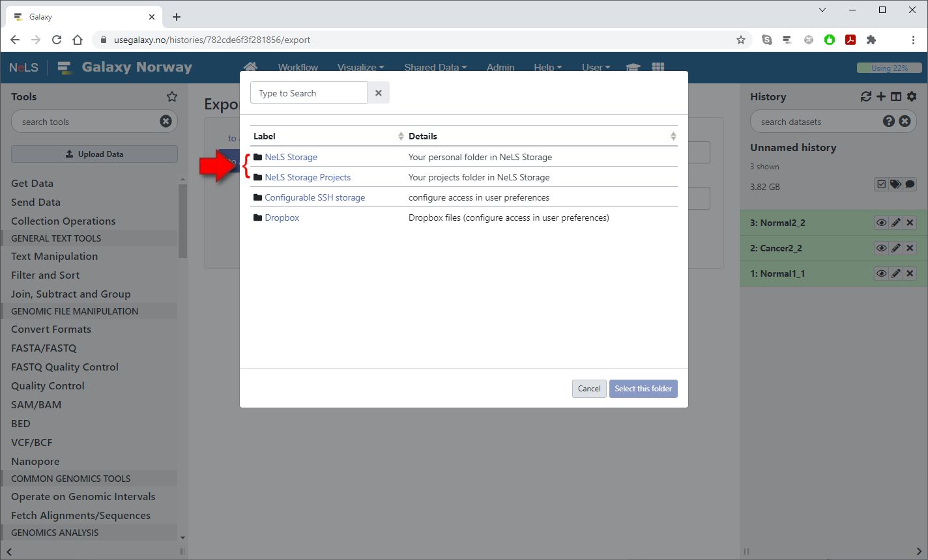928x560 pixels.
Task: Open history annotation comment icon
Action: 910,184
